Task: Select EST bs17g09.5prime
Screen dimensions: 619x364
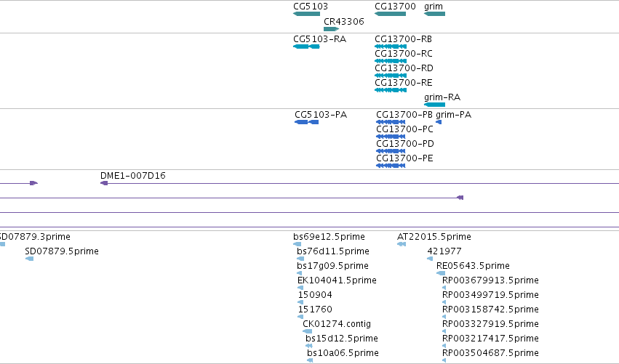Action: pos(299,273)
